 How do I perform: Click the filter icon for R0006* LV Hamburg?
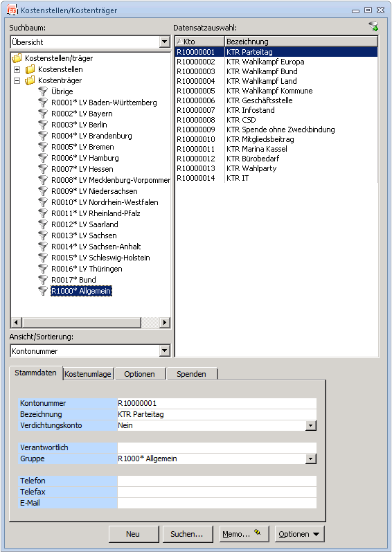tap(43, 158)
